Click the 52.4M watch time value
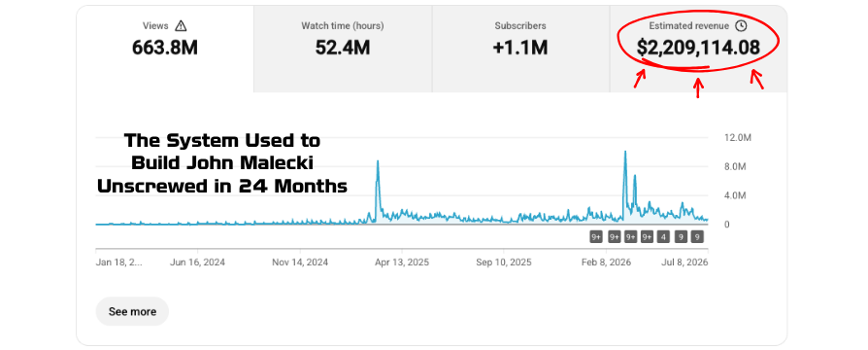The width and height of the screenshot is (868, 350). pyautogui.click(x=343, y=48)
